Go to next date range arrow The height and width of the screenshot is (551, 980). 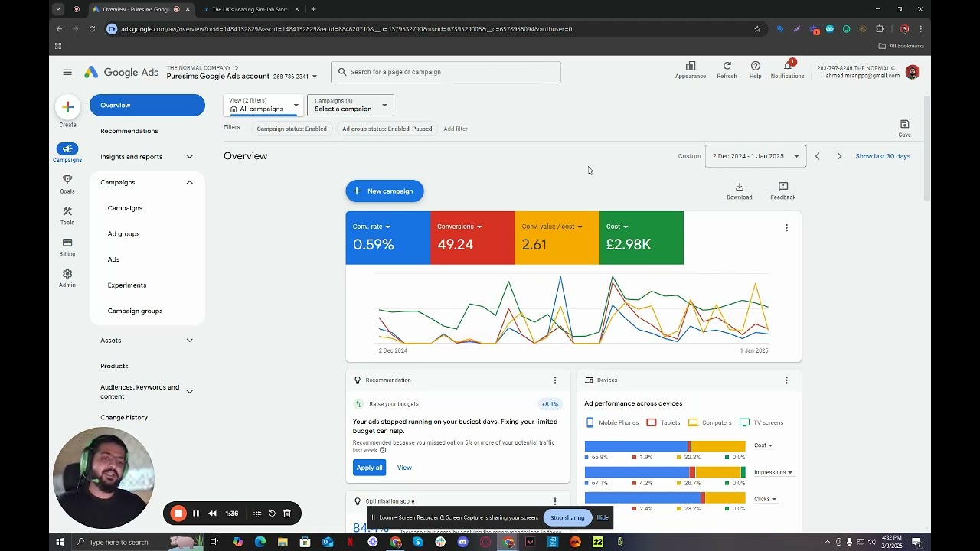click(839, 156)
